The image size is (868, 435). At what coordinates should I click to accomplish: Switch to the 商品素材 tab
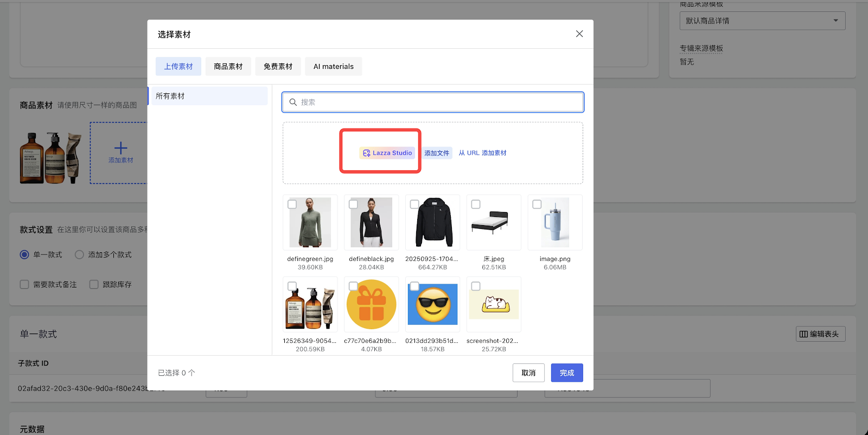point(228,67)
